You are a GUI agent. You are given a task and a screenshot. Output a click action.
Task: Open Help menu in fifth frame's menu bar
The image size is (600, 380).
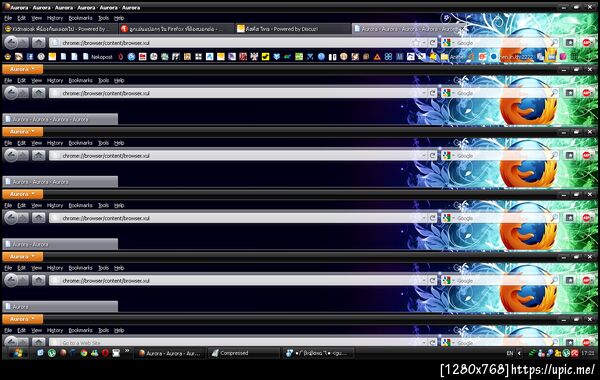119,267
